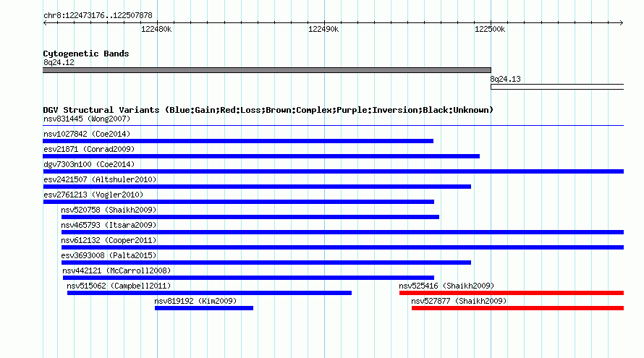The width and height of the screenshot is (644, 358).
Task: Click the red nsv527877 (Shaikh2009) loss bar
Action: coord(517,308)
